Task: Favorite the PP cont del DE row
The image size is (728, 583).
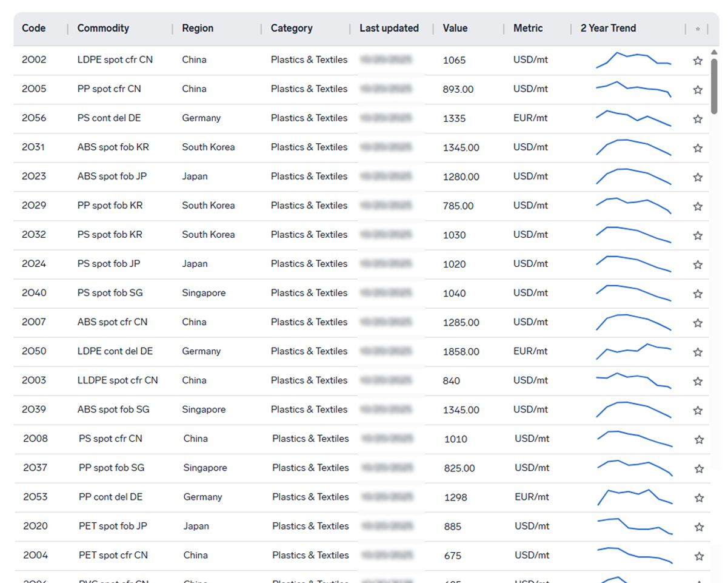Action: (x=699, y=497)
